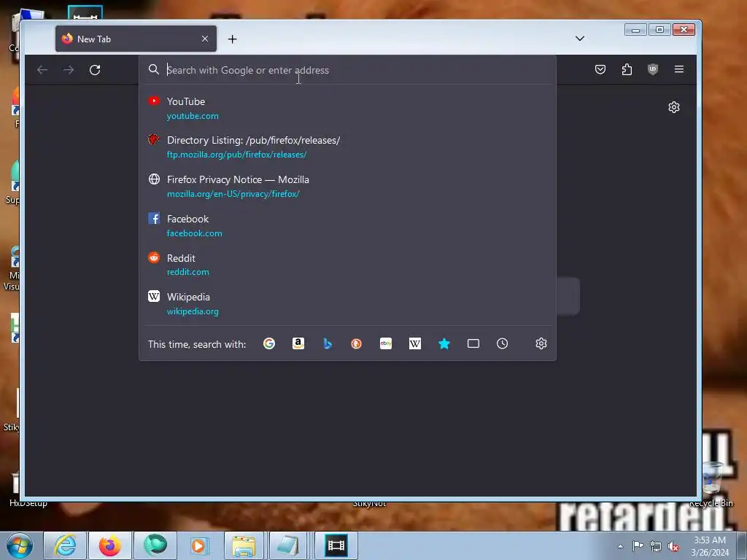Open the Wikipedia suggestion

[348, 304]
